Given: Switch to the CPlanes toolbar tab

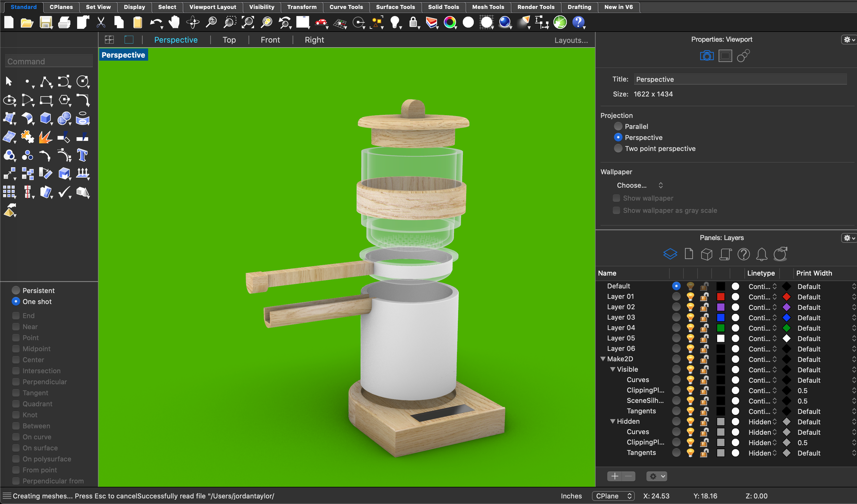Looking at the screenshot, I should (61, 7).
